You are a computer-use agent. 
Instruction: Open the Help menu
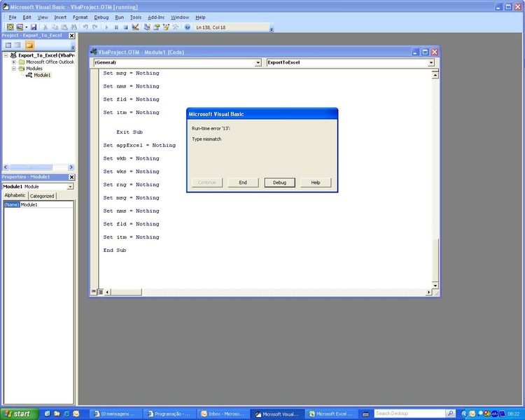(200, 17)
